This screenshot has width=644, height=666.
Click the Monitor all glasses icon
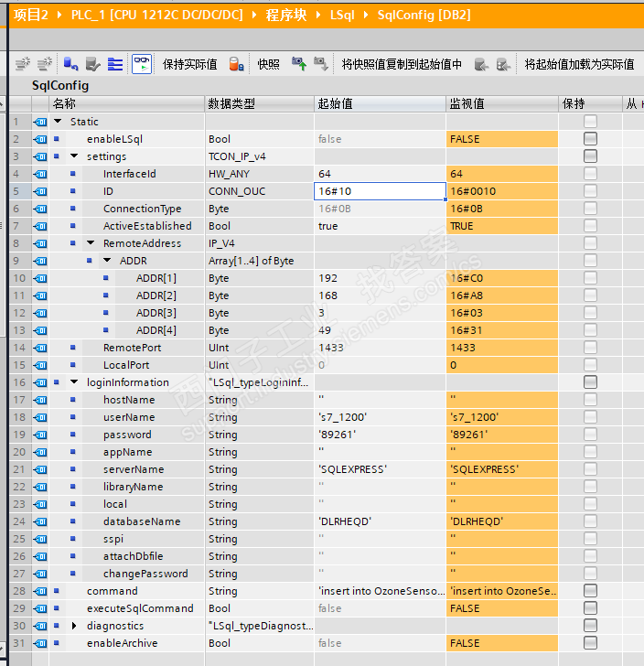coord(142,64)
